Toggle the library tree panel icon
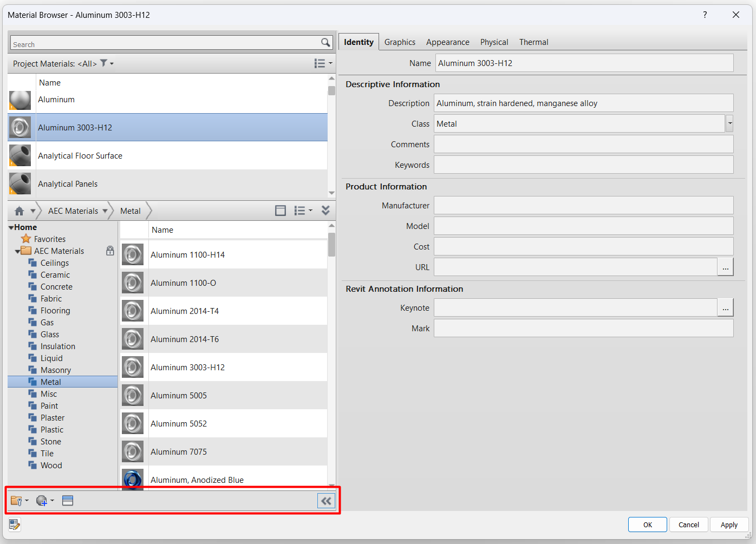756x544 pixels. click(281, 211)
